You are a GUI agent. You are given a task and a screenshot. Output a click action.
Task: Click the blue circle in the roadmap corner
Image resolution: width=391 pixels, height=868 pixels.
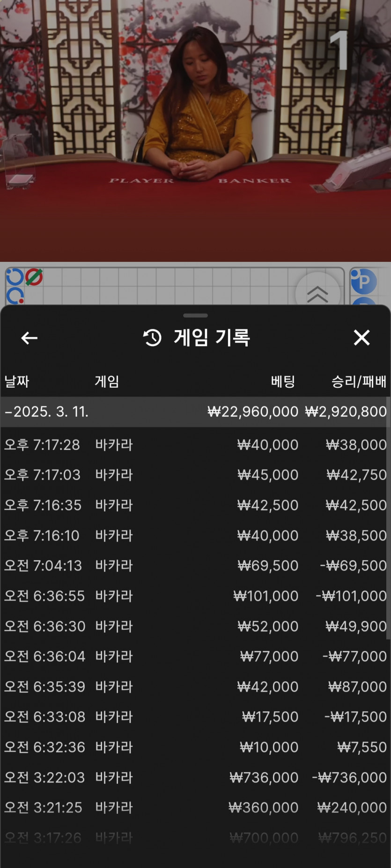[x=15, y=277]
